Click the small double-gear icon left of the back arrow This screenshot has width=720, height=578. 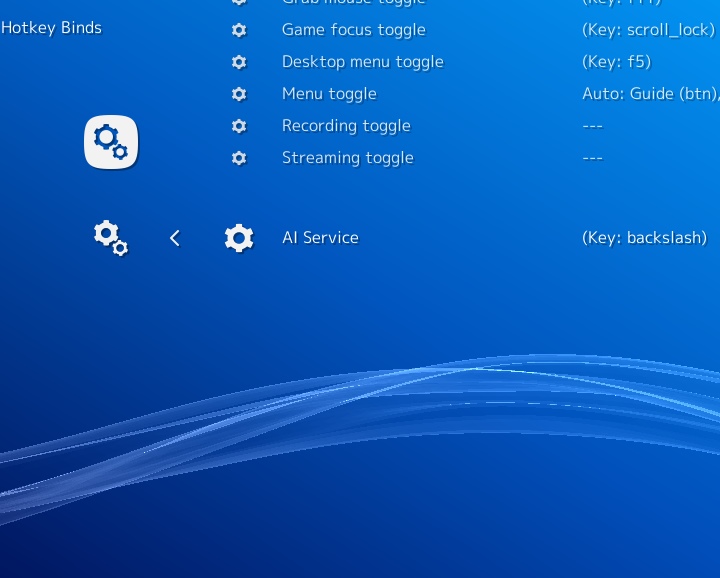(111, 238)
